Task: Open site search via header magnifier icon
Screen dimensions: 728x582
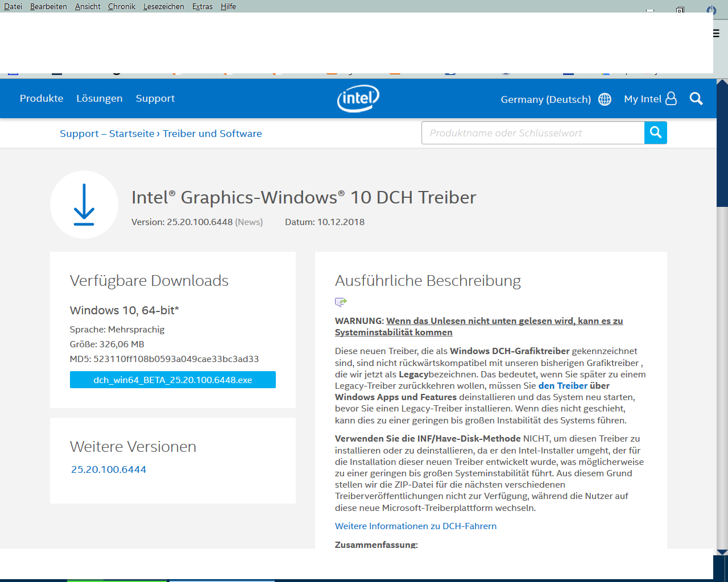Action: [696, 99]
